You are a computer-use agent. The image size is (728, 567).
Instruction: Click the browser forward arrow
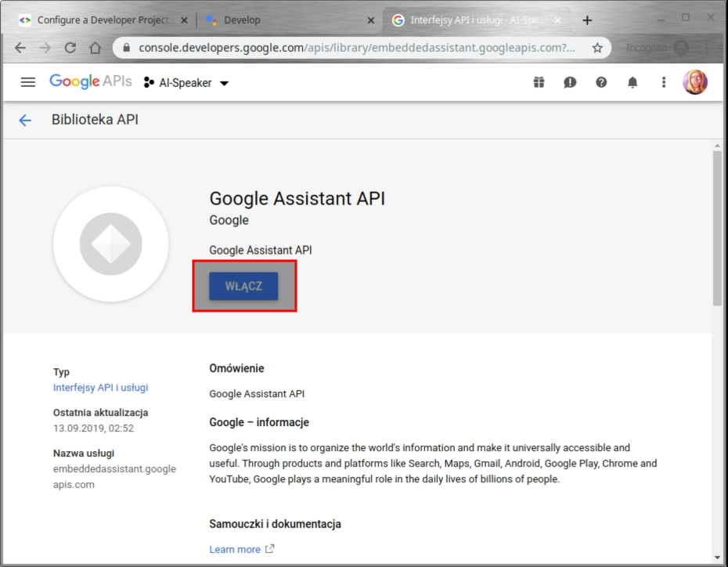45,47
